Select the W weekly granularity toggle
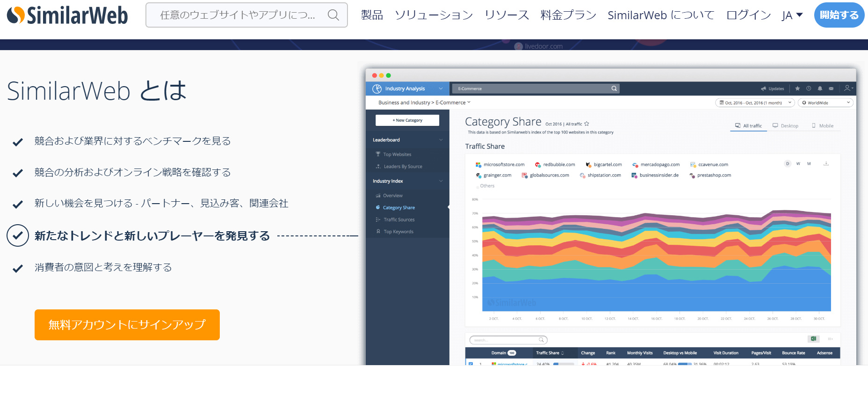Image resolution: width=868 pixels, height=396 pixels. 798,163
